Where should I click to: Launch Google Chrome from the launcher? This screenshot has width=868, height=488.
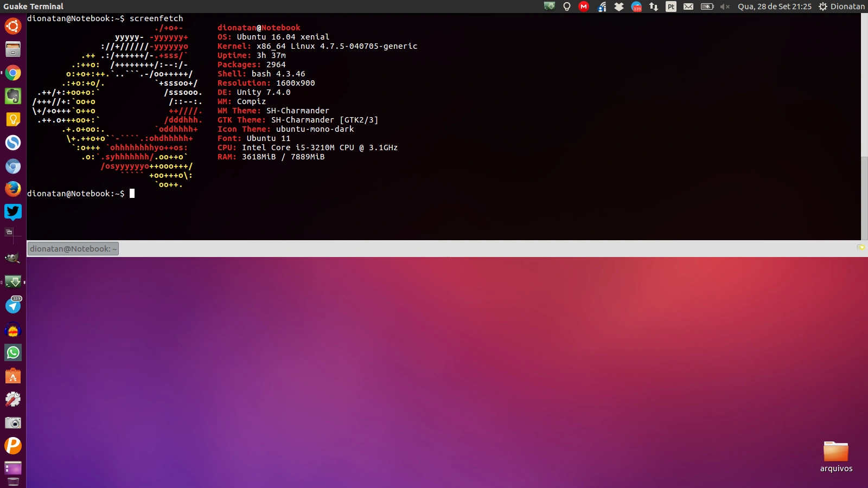[x=13, y=73]
